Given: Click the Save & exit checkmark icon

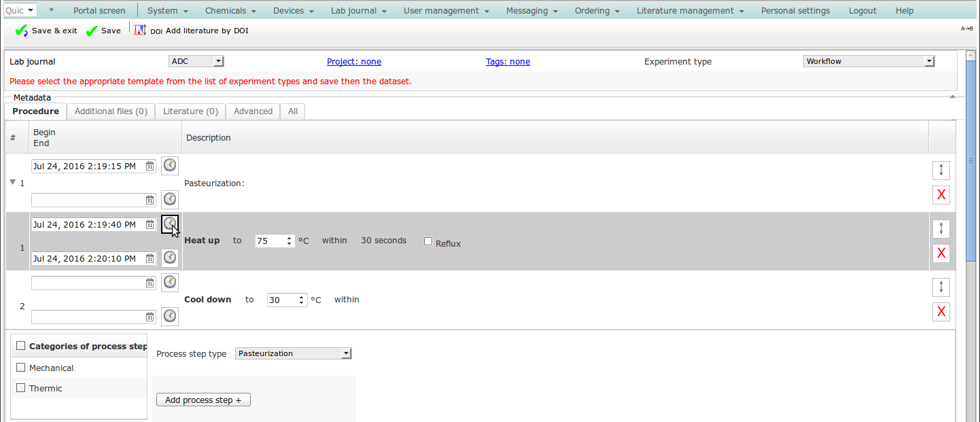Looking at the screenshot, I should pyautogui.click(x=21, y=31).
